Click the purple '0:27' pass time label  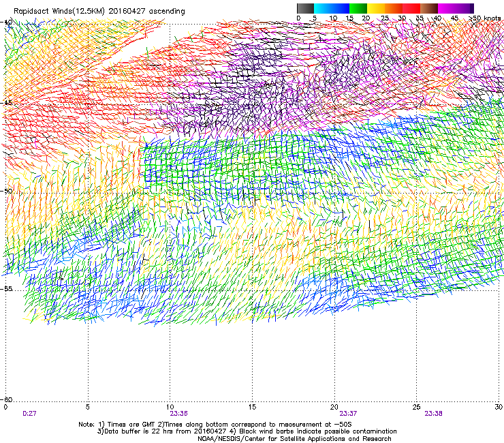coord(29,414)
